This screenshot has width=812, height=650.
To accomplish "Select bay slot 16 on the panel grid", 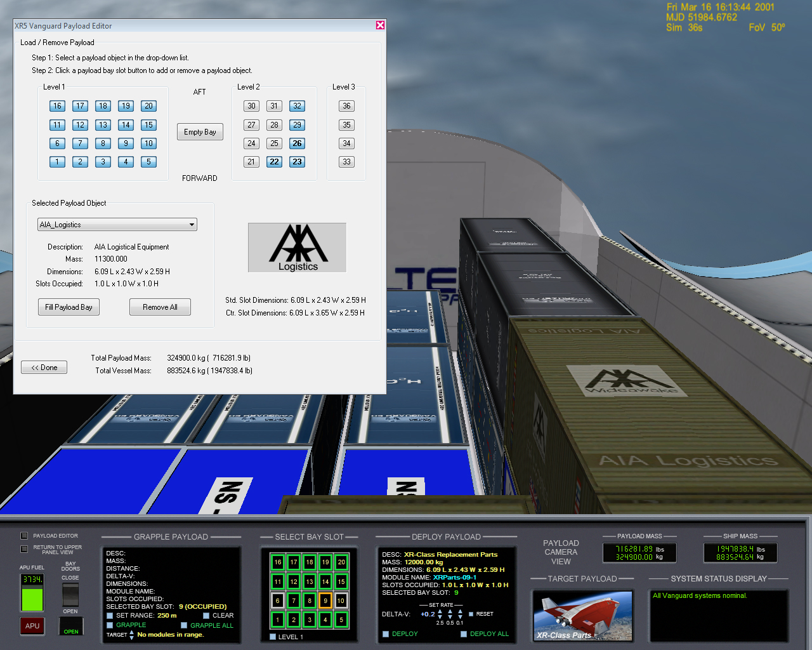I will point(277,562).
